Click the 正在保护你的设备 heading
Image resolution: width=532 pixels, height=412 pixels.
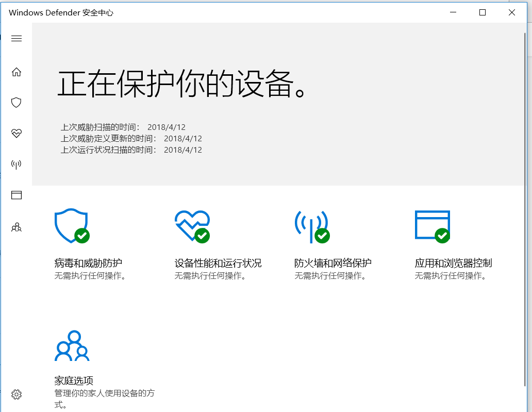[x=181, y=84]
